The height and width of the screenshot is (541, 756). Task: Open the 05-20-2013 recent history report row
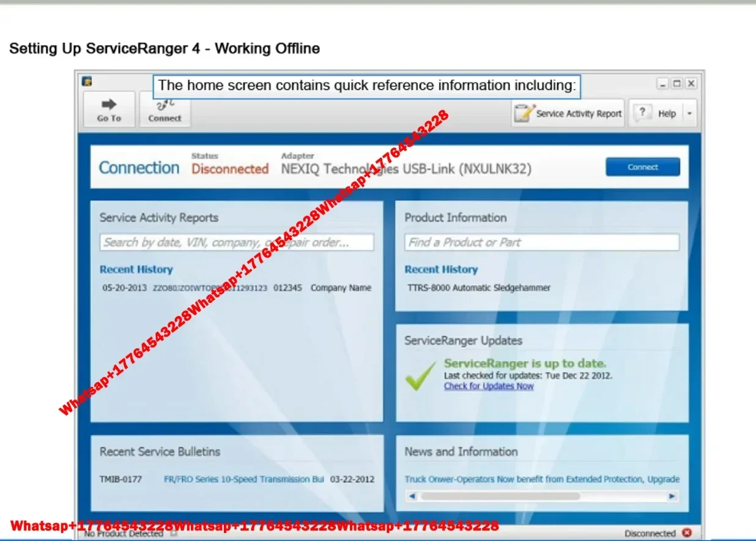tap(237, 288)
